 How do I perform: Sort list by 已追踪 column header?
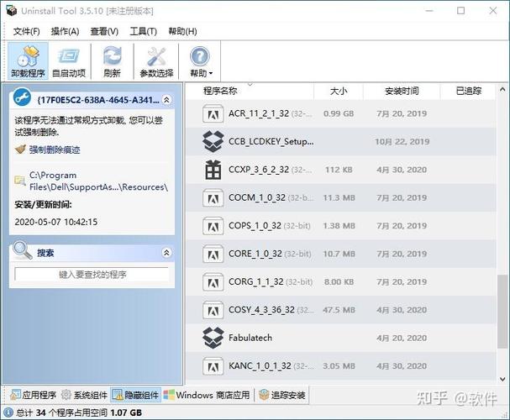(x=468, y=91)
